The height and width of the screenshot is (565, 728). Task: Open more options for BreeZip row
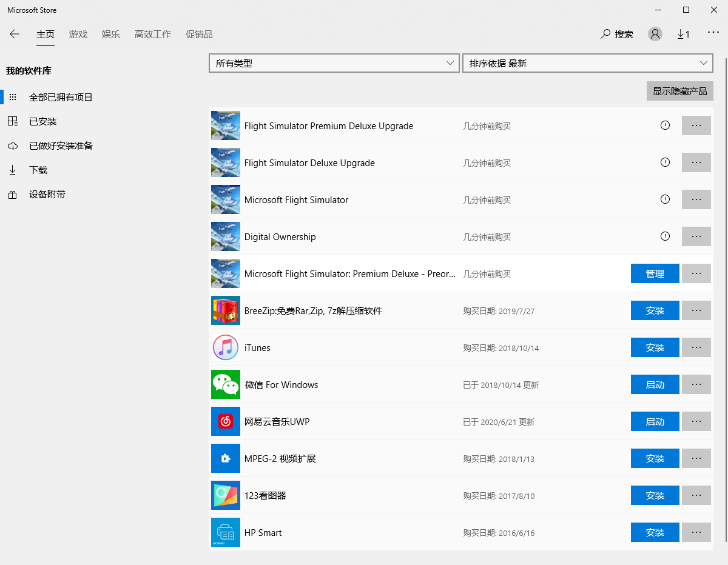pos(696,310)
